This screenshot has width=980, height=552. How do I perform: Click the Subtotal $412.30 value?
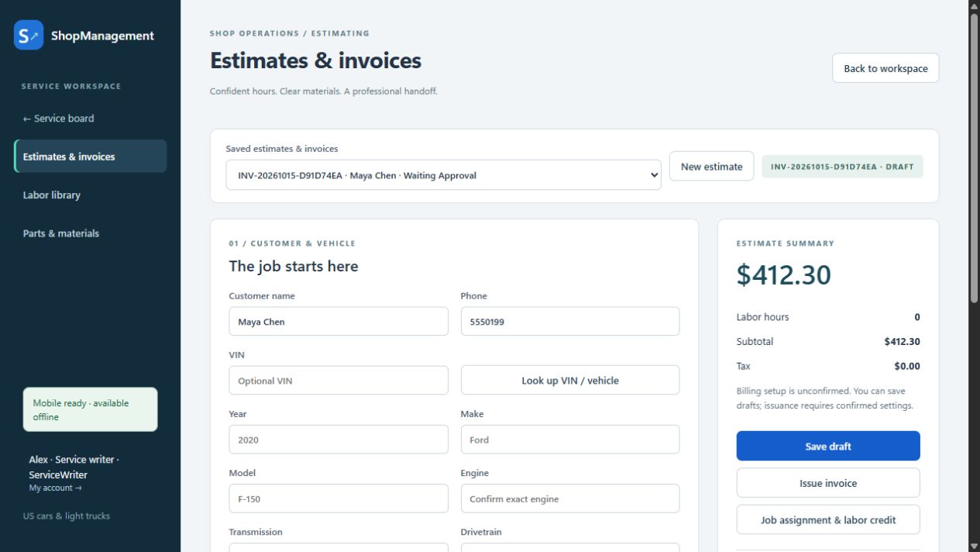[x=902, y=341]
